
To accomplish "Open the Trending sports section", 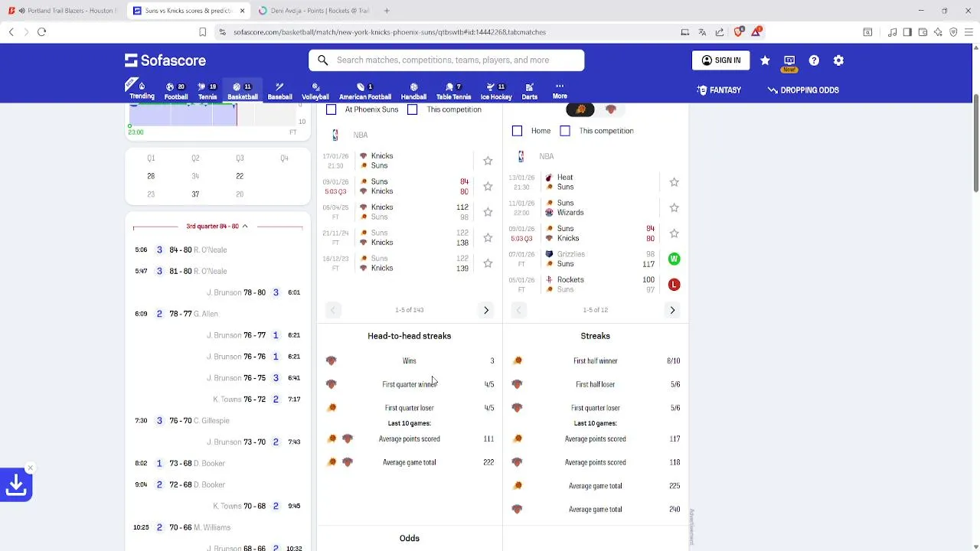I will (x=142, y=90).
